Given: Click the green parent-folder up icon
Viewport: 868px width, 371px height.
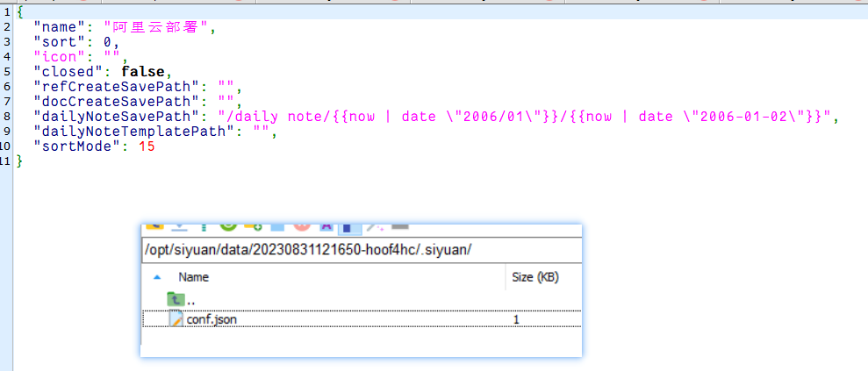Looking at the screenshot, I should point(175,300).
